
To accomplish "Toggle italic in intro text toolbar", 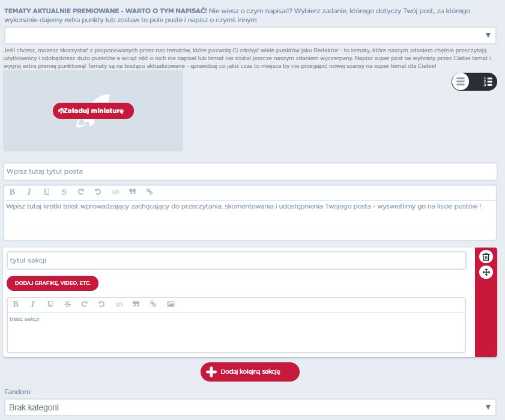I will click(x=29, y=192).
